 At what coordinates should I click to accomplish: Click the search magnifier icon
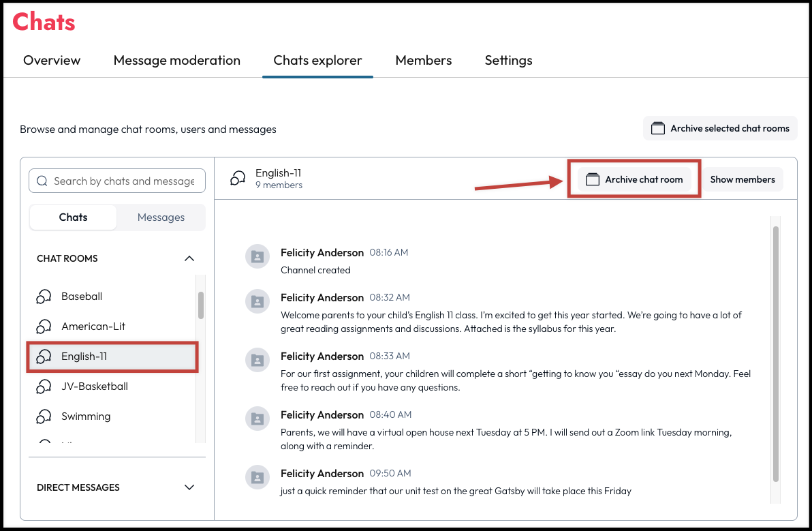pyautogui.click(x=42, y=181)
